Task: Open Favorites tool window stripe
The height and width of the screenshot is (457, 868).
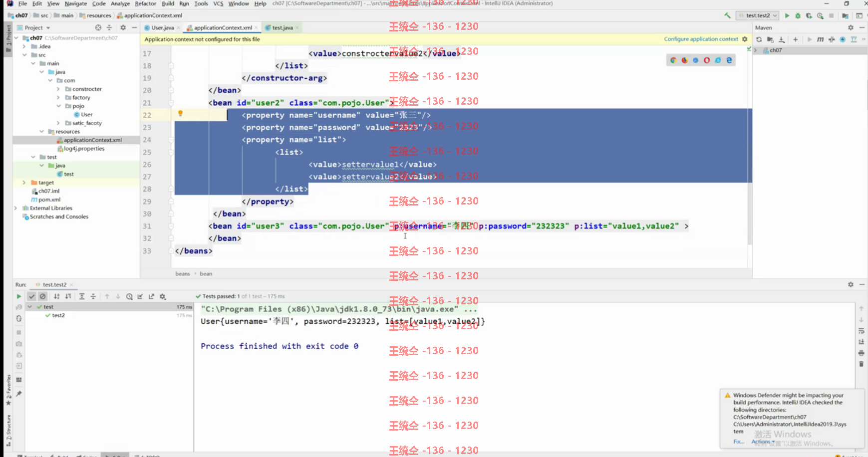Action: click(8, 390)
